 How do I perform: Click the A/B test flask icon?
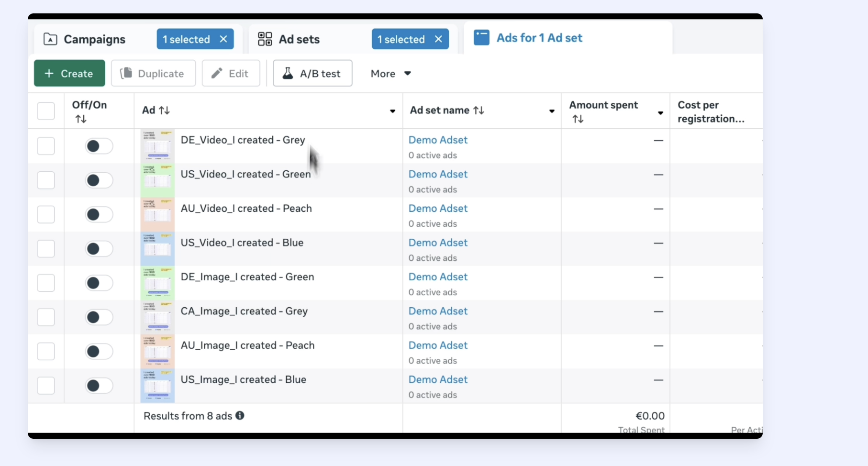point(288,73)
